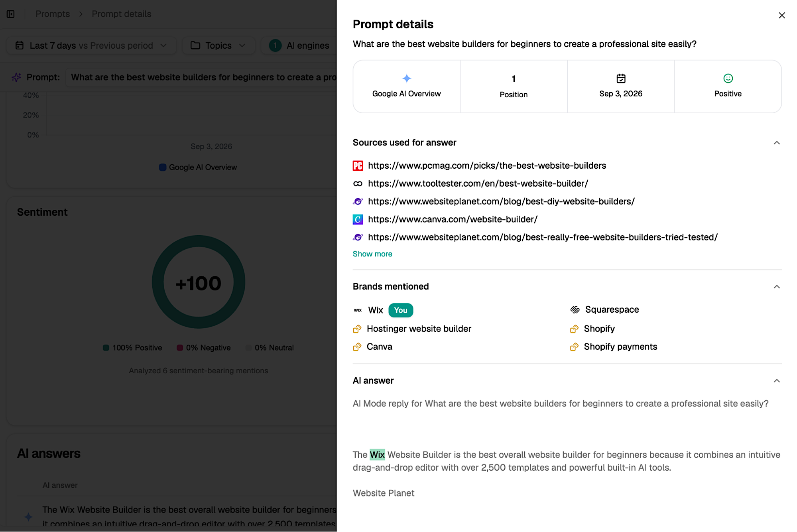The height and width of the screenshot is (532, 797).
Task: Open the websiteplanet best-really-free-website-builders link
Action: click(x=543, y=237)
